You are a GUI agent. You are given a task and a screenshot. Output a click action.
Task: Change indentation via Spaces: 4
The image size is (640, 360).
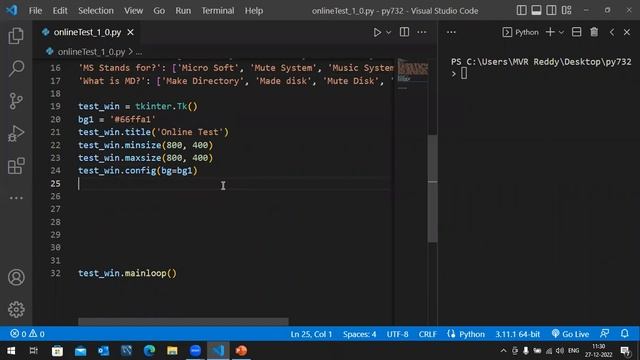(x=360, y=334)
